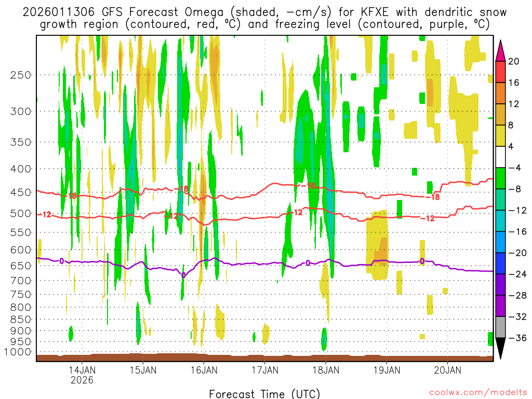
Task: Select the red swatch between 16 and 20
Action: pos(501,72)
